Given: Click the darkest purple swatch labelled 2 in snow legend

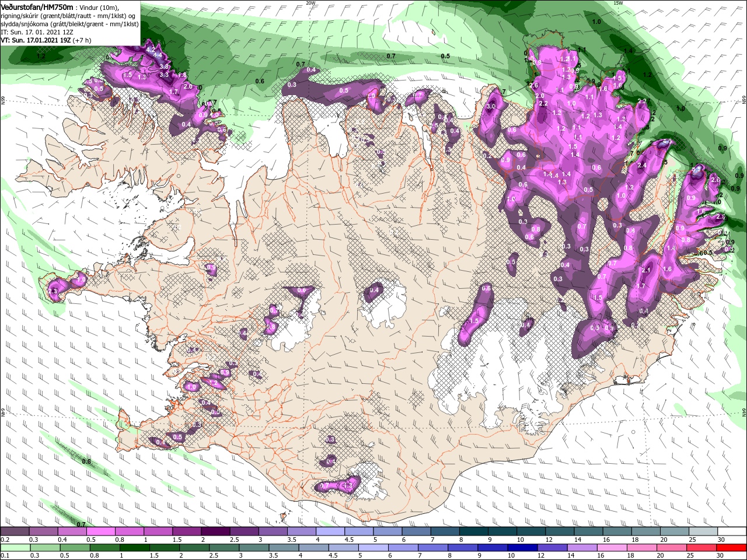Looking at the screenshot, I should (215, 531).
